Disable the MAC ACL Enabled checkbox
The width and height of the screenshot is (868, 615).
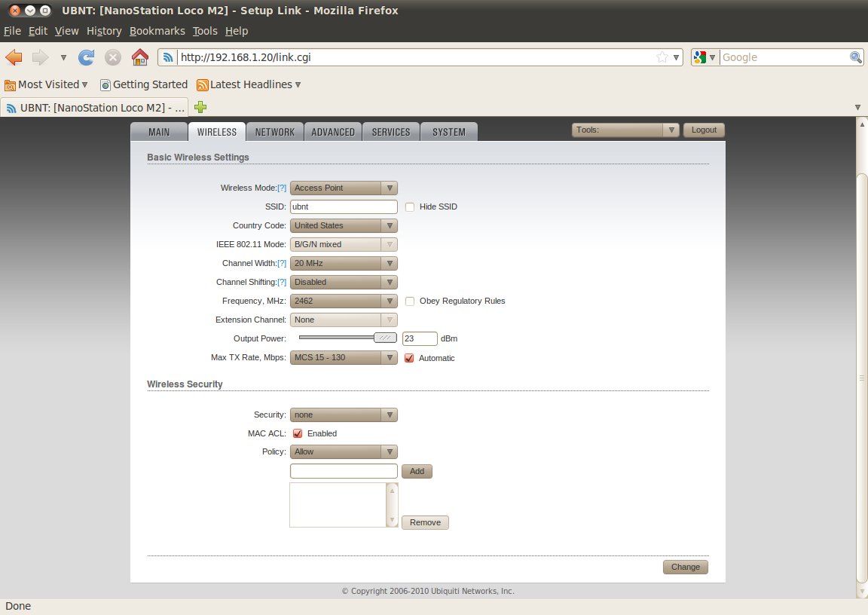coord(298,433)
